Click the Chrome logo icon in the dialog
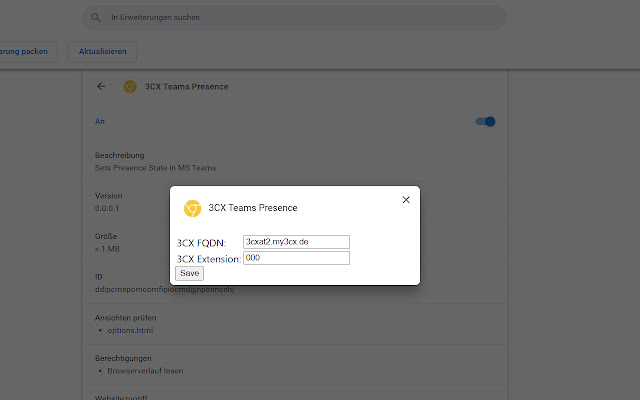This screenshot has height=400, width=640. (x=192, y=208)
